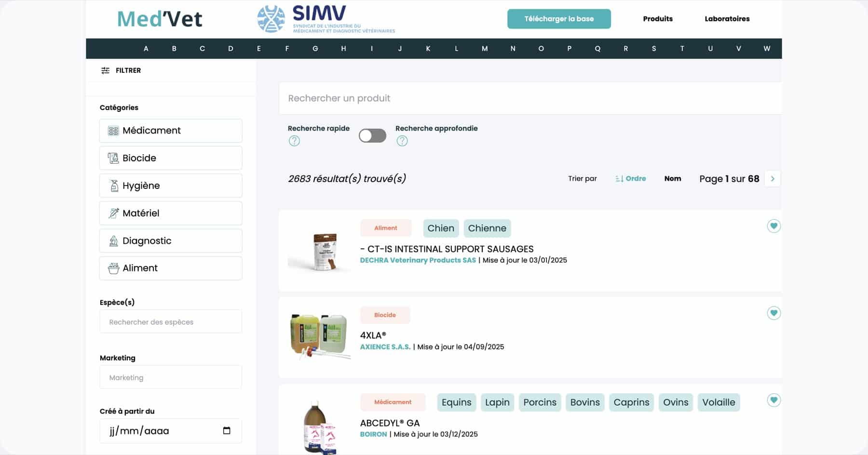Click the SIMV logo
Screen dimensions: 868x455
(x=325, y=19)
